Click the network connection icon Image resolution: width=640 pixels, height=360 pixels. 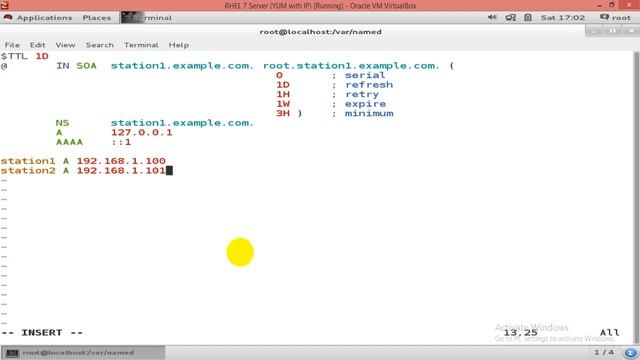(511, 17)
